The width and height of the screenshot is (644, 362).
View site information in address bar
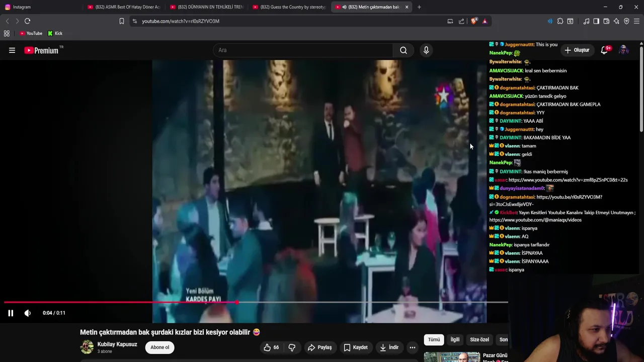coord(134,21)
